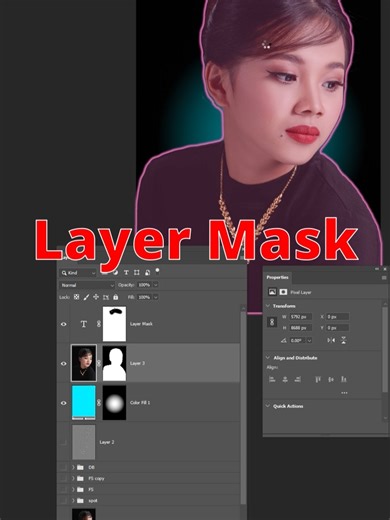Click the Y position field

pyautogui.click(x=338, y=328)
